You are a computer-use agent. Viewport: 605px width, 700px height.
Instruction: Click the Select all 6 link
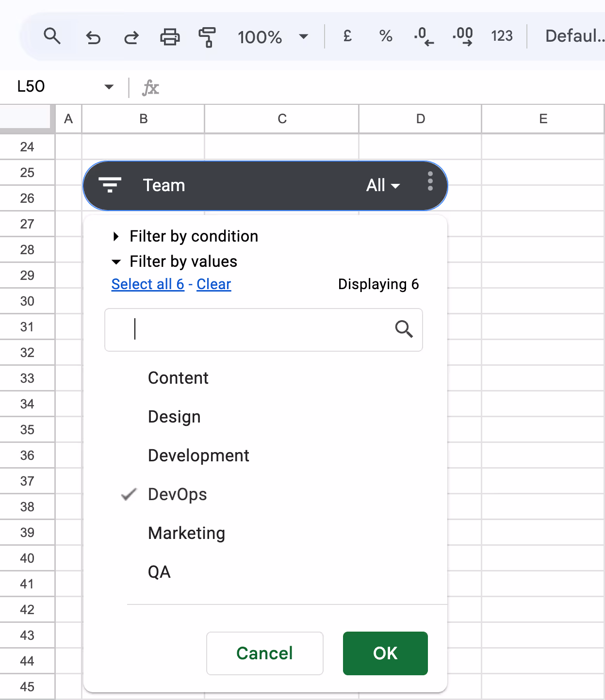[147, 284]
